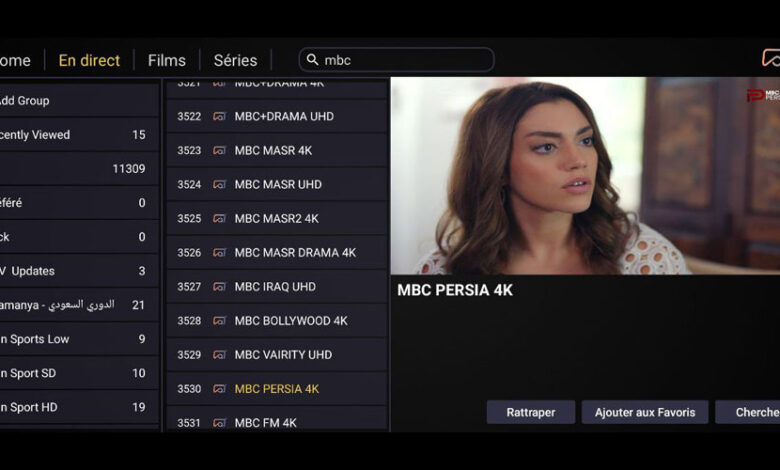Open the Films tab
Image resolution: width=780 pixels, height=470 pixels.
pyautogui.click(x=167, y=61)
